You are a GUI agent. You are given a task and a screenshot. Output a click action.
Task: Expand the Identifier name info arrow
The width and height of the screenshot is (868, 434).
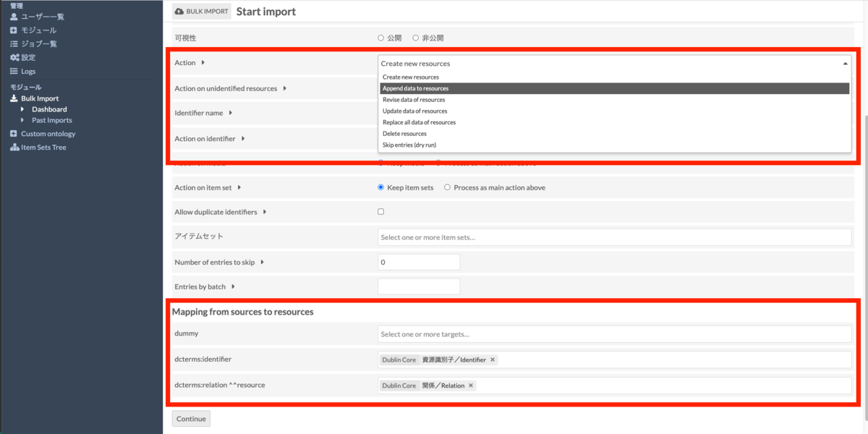point(230,113)
